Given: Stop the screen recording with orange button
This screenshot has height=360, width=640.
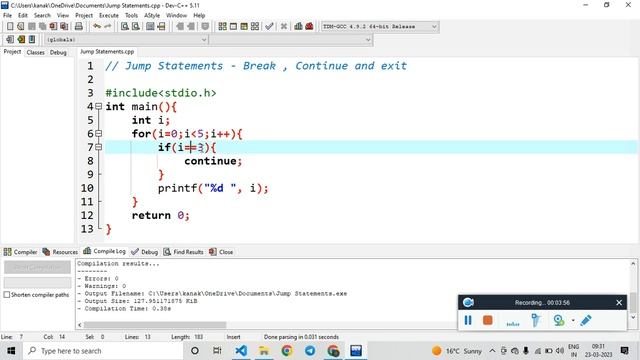Looking at the screenshot, I should [x=488, y=320].
